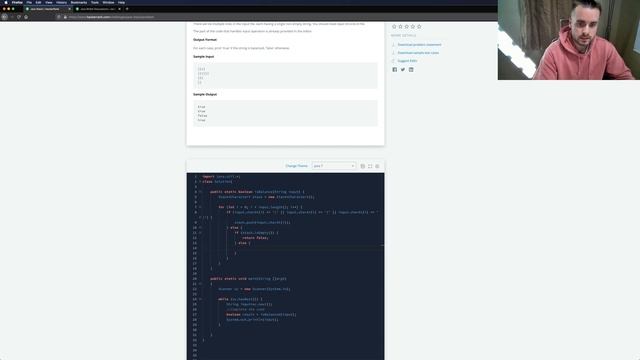
Task: Click the Scanner declaration on line 22
Action: [254, 289]
